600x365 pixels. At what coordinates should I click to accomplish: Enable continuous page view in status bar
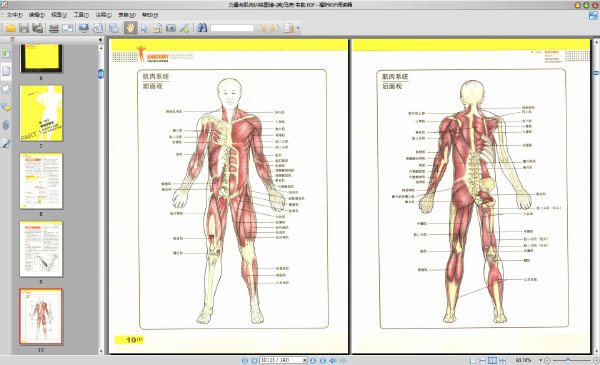coord(483,360)
